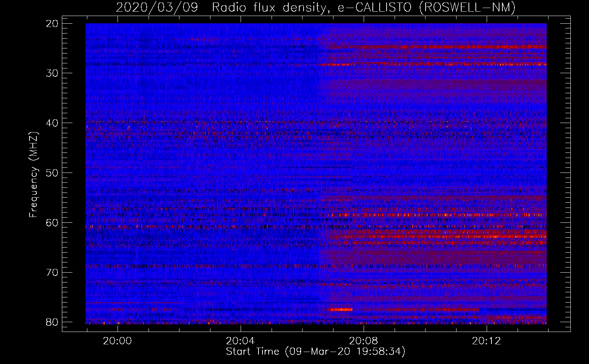The height and width of the screenshot is (364, 589).
Task: Click the 80 MHz frequency tick label
Action: coord(52,322)
